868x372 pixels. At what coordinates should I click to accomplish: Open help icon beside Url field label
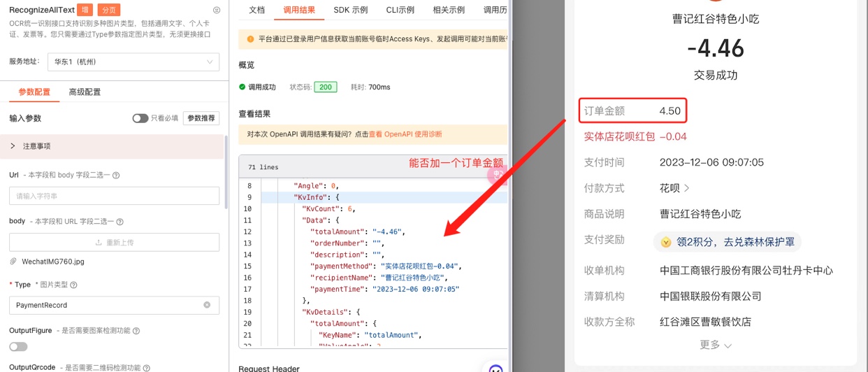[x=116, y=176]
